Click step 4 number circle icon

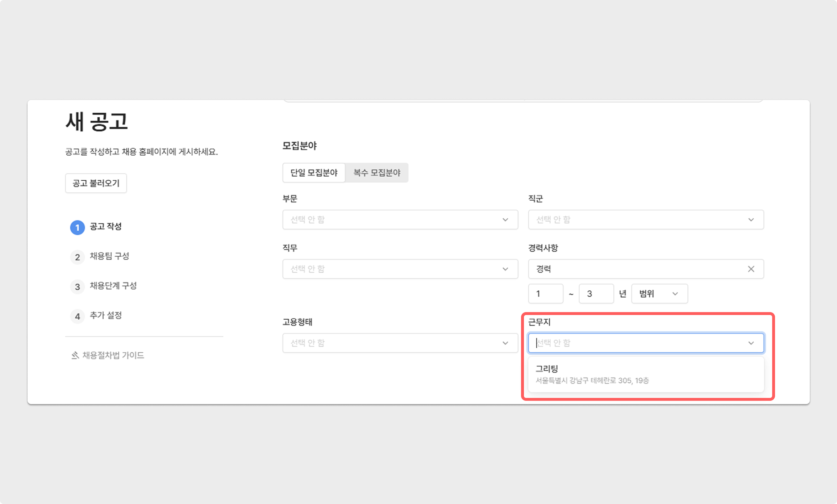77,316
